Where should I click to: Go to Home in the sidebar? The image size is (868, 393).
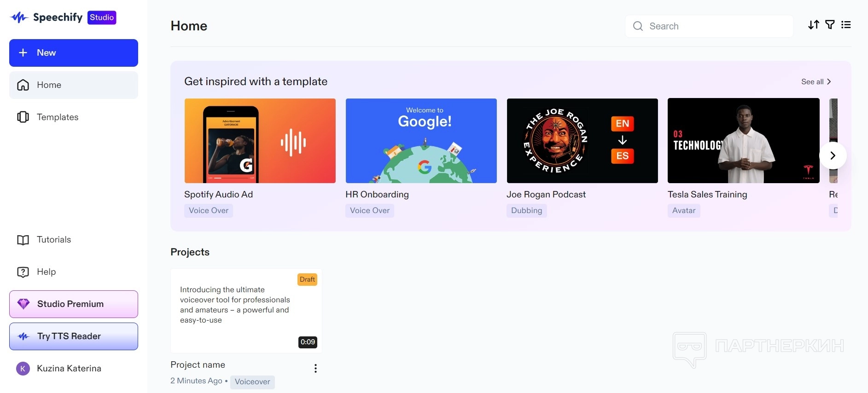[x=74, y=85]
